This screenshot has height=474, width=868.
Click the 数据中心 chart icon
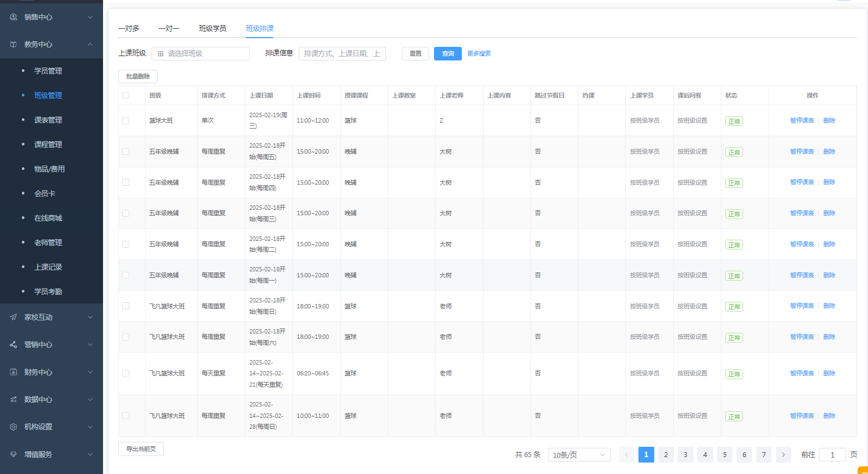(x=14, y=399)
